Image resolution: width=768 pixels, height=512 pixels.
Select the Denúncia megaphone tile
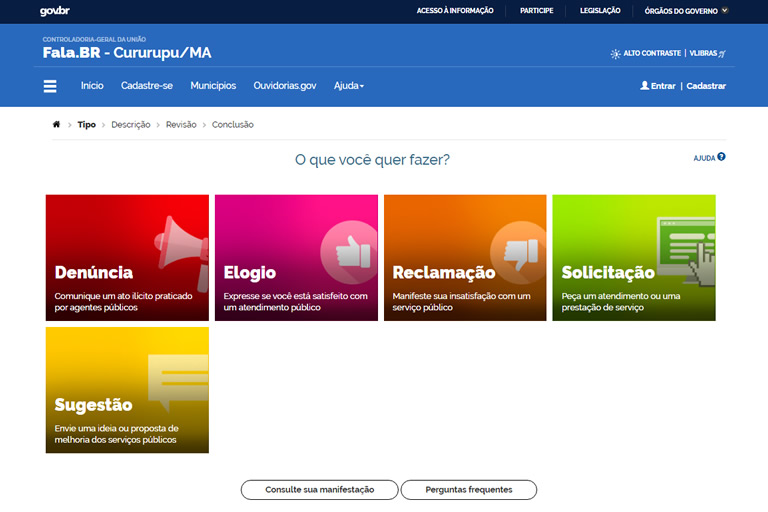(127, 258)
